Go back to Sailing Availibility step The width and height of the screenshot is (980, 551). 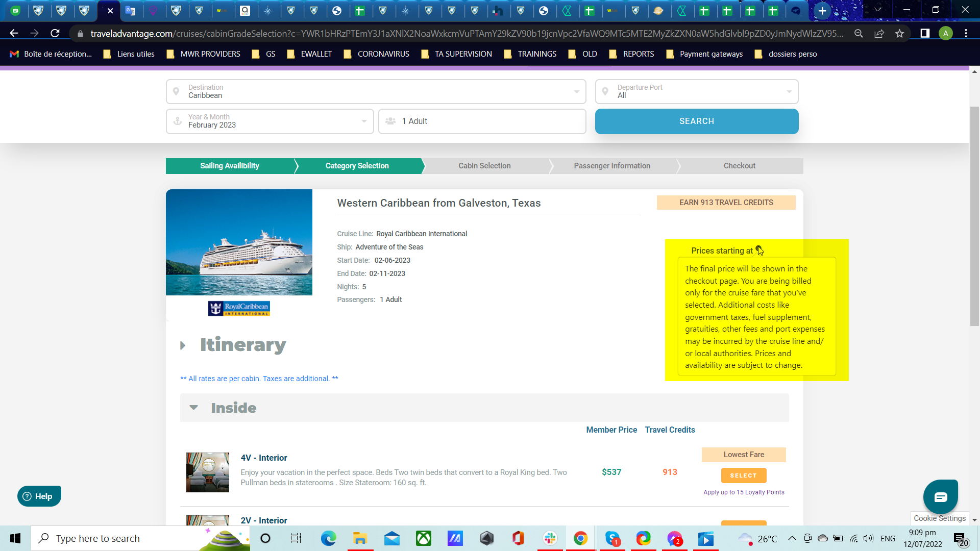(230, 166)
